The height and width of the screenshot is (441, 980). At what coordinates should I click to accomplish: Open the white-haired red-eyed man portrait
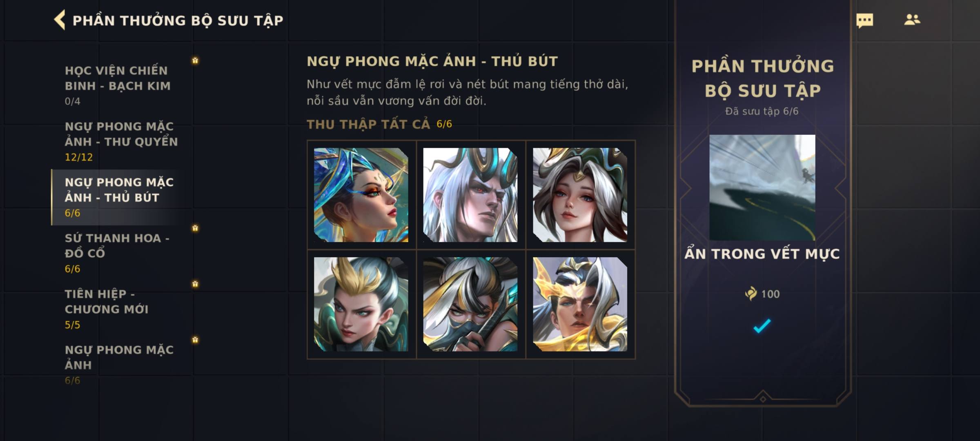[x=470, y=195]
